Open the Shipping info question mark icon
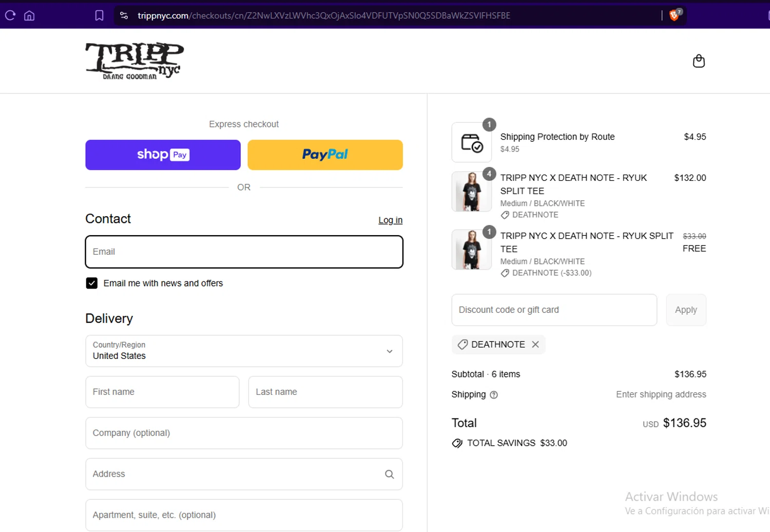 (494, 395)
